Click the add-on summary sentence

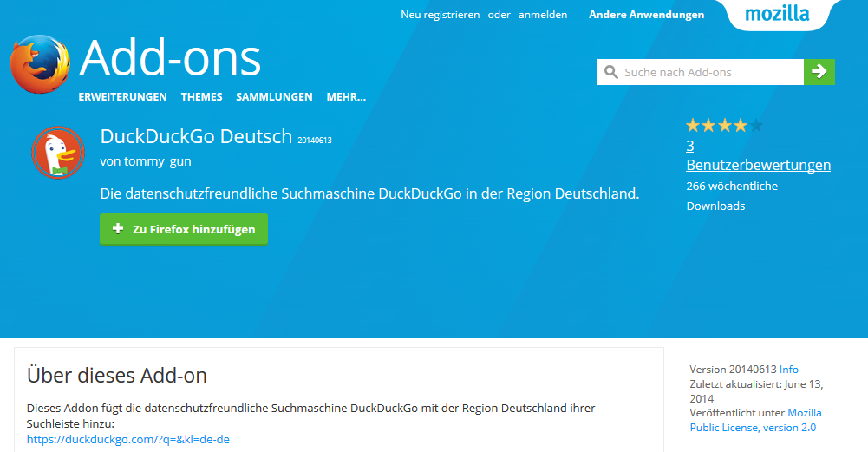tap(369, 193)
